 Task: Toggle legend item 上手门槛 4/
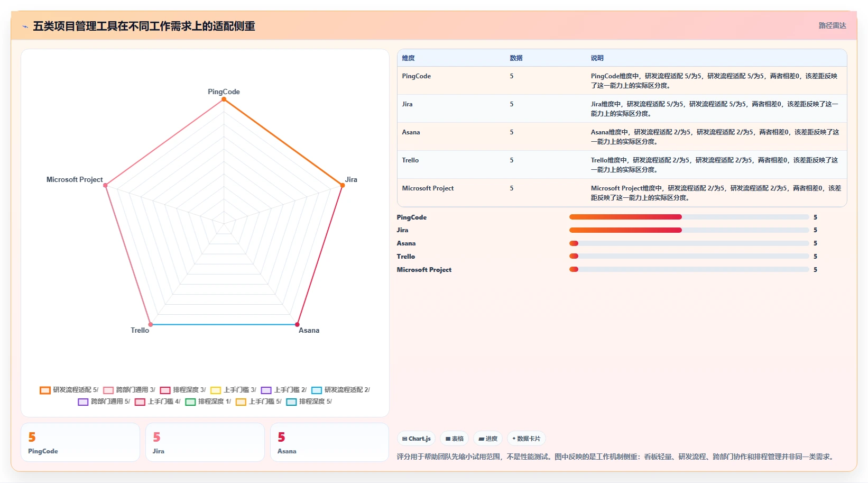(x=158, y=402)
